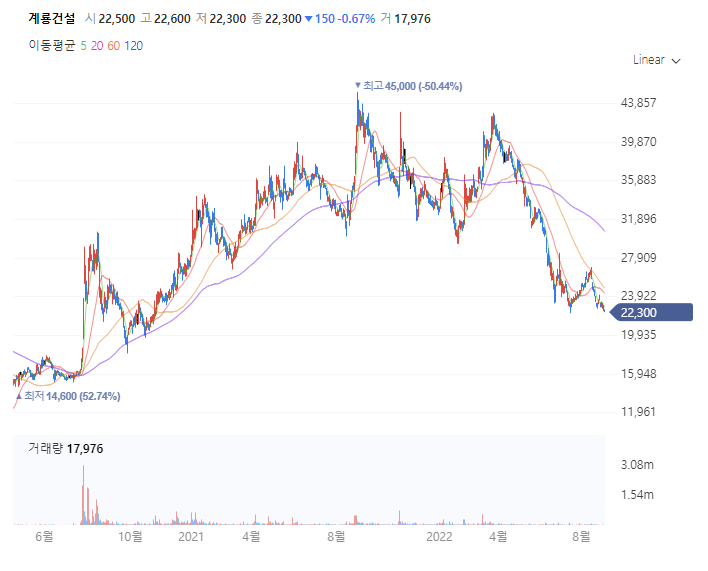Click the 1.54m volume axis label
The image size is (708, 571).
(x=637, y=495)
